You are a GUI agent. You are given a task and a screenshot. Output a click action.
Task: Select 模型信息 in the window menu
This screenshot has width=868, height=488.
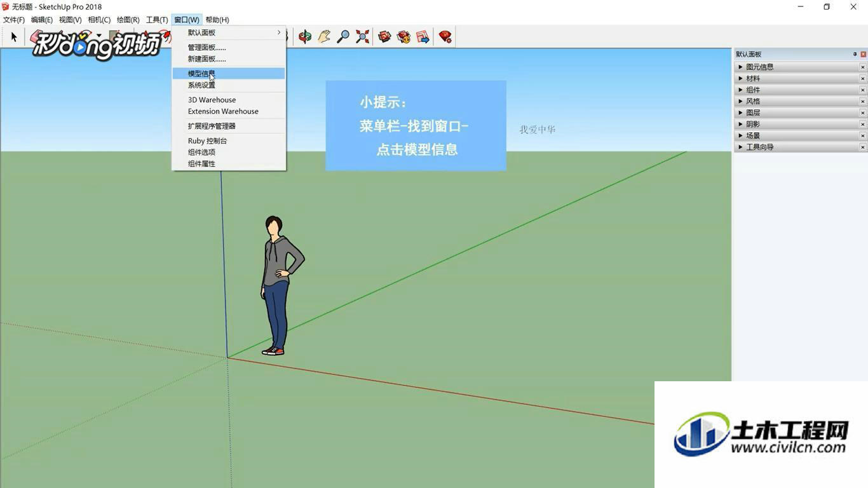pos(229,74)
